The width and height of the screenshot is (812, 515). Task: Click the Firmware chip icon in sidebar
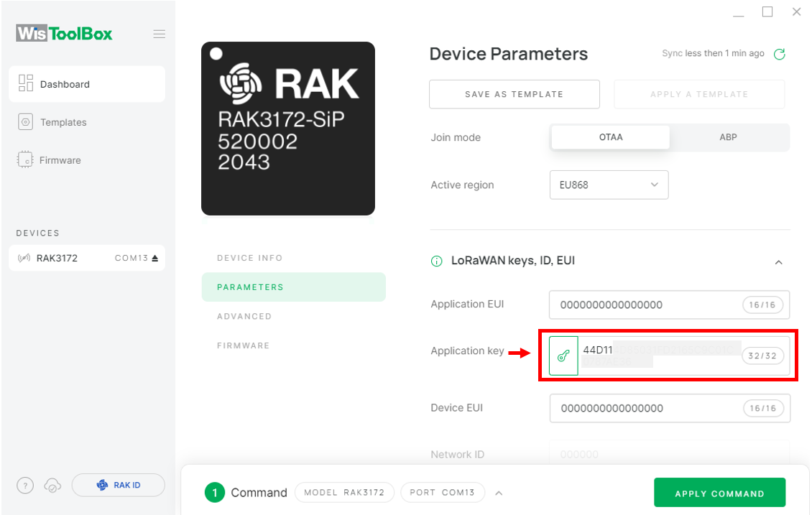tap(25, 160)
